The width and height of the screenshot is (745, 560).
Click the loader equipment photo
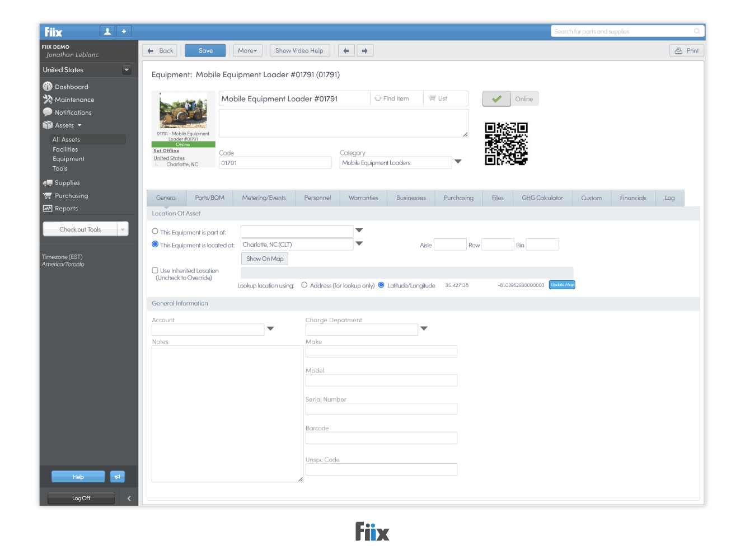coord(183,110)
